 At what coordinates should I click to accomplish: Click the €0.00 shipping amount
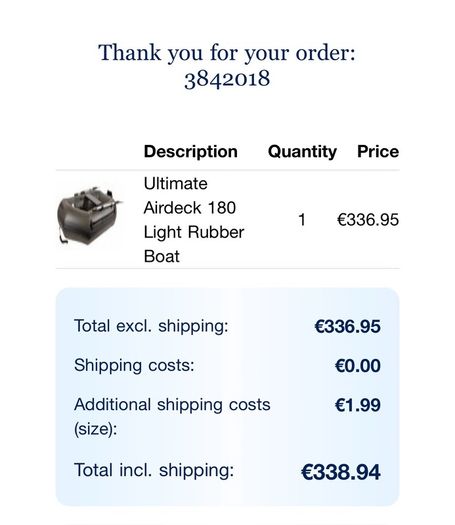click(x=358, y=366)
